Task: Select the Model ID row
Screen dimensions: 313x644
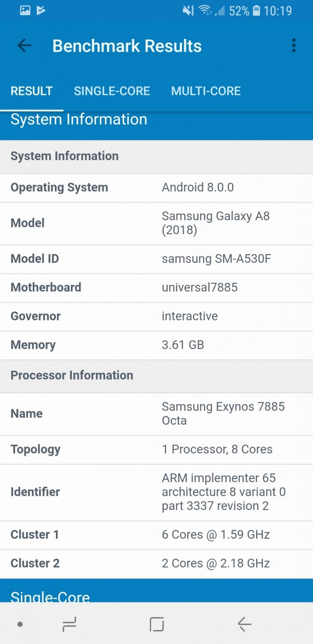Action: 156,259
